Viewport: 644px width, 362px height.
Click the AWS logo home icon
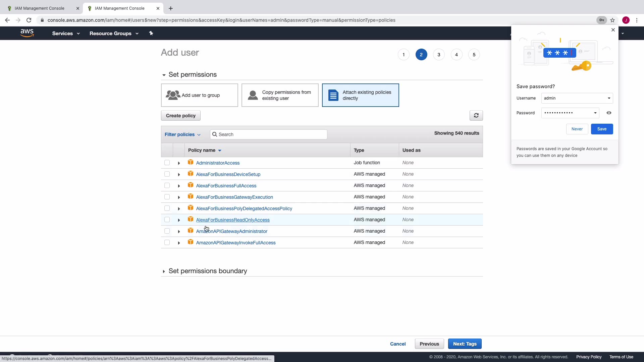tap(27, 33)
